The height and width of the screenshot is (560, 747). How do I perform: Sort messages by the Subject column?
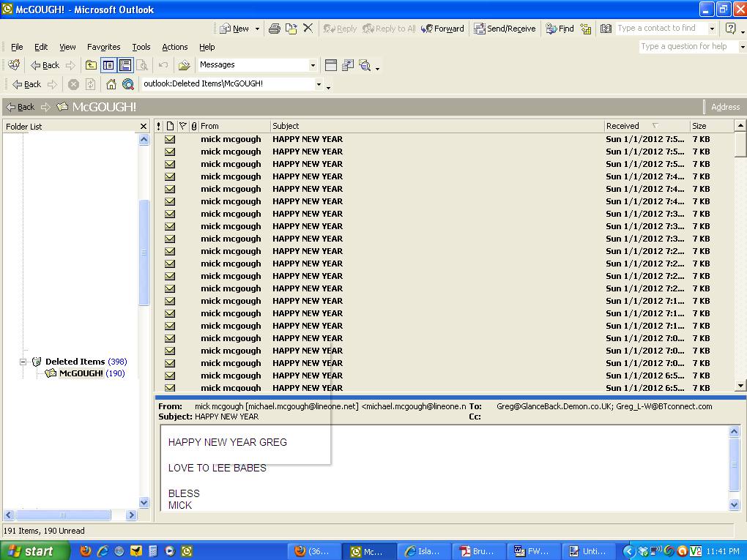tap(437, 126)
